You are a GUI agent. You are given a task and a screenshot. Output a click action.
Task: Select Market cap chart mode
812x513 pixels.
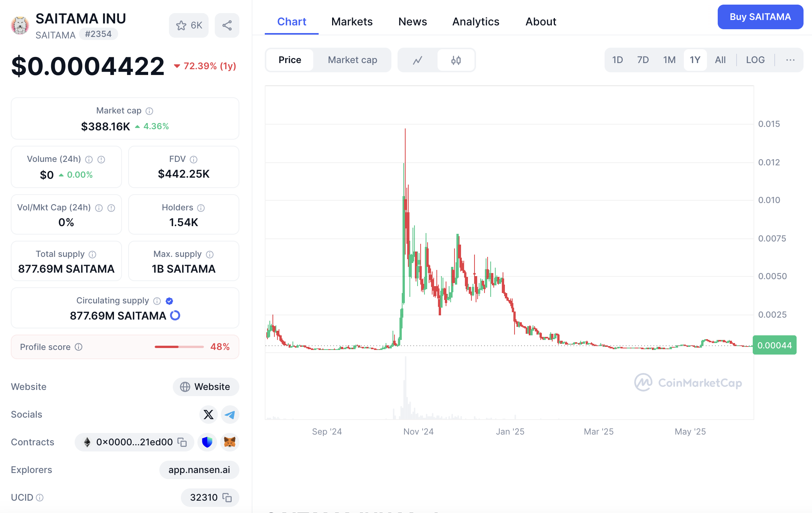(353, 60)
